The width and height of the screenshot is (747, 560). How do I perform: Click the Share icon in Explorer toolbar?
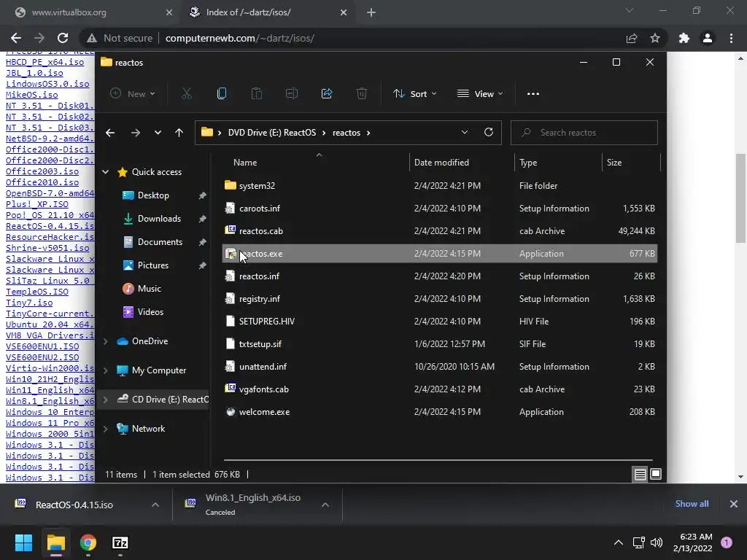click(x=327, y=94)
